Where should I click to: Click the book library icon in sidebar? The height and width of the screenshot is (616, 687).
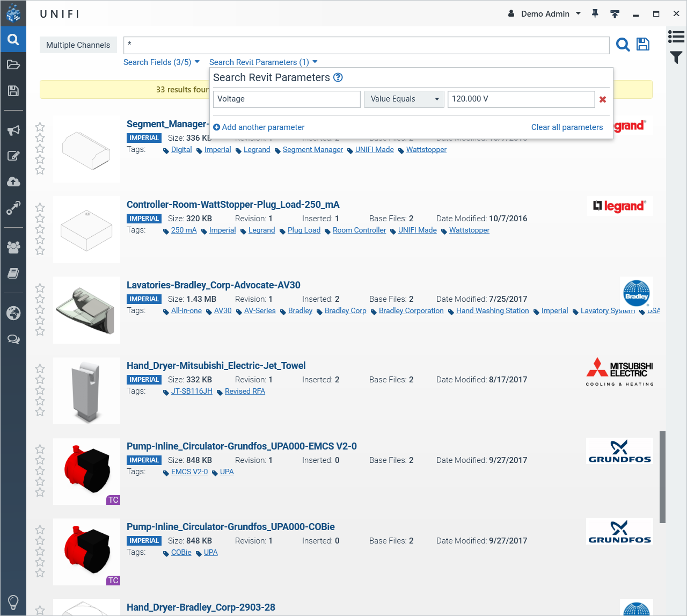[13, 273]
